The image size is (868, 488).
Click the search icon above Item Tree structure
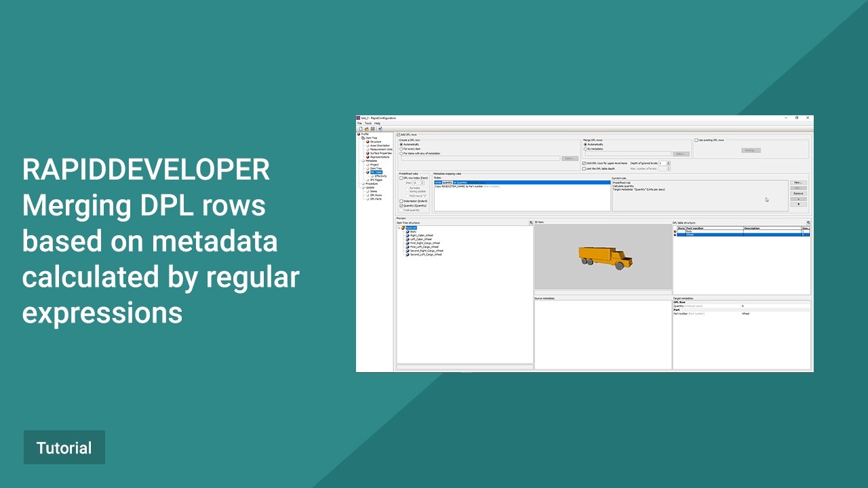pos(531,222)
